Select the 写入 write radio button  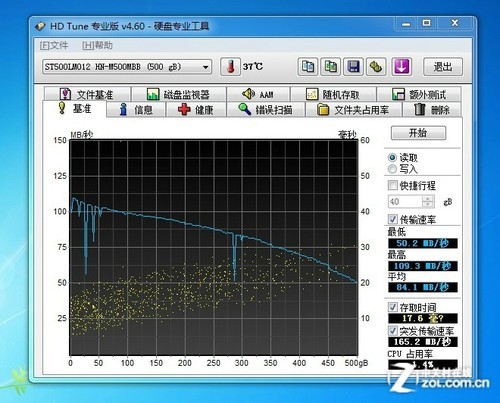click(x=392, y=169)
